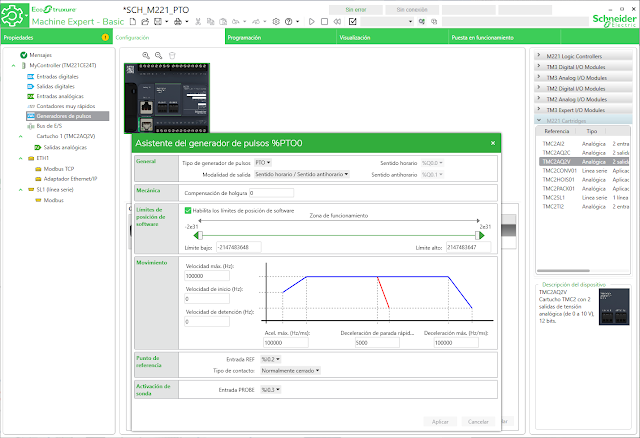This screenshot has width=640, height=438.
Task: Start the controller with play icon
Action: click(312, 22)
